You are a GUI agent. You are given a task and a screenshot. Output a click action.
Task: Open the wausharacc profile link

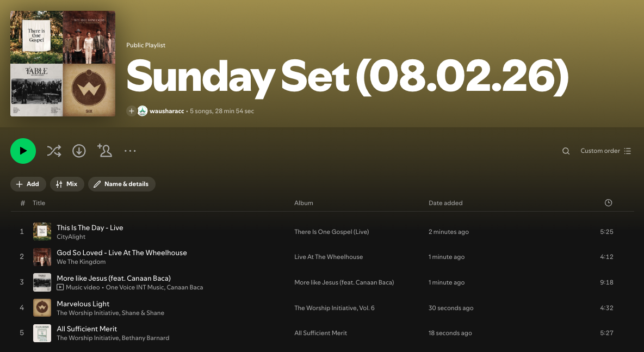tap(167, 111)
